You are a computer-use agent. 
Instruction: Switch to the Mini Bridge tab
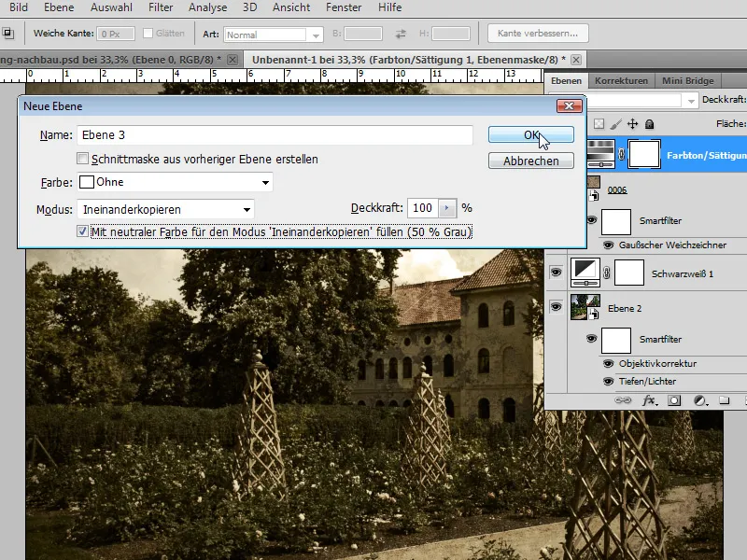click(x=687, y=80)
